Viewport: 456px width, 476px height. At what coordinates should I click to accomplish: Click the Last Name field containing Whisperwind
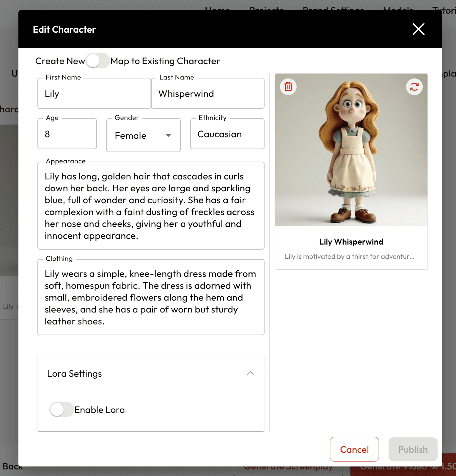click(x=208, y=93)
